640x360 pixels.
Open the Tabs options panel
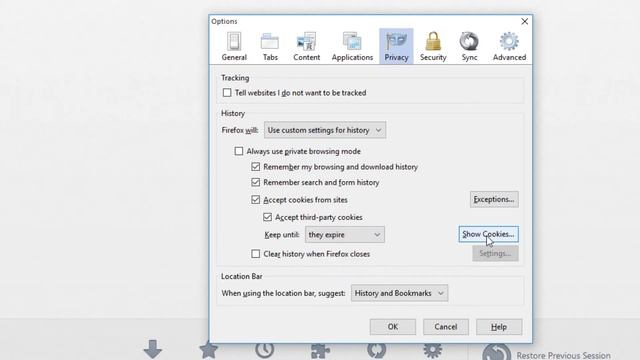[x=270, y=47]
